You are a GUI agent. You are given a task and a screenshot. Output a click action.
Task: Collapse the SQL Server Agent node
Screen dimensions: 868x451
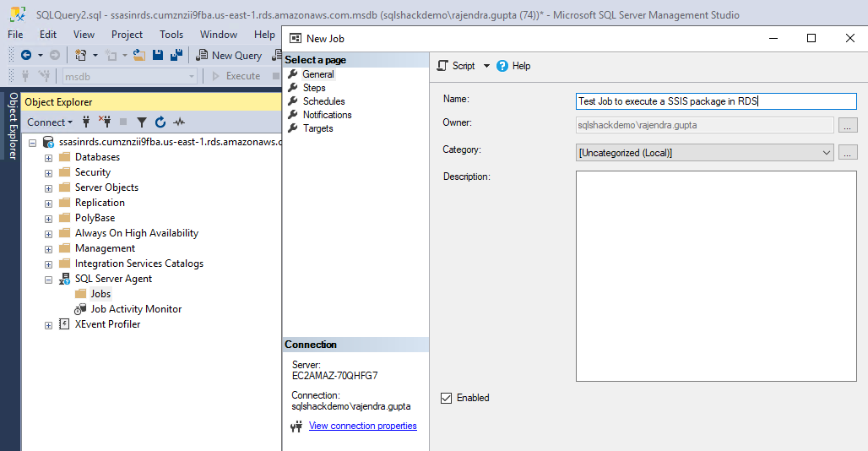pos(49,279)
